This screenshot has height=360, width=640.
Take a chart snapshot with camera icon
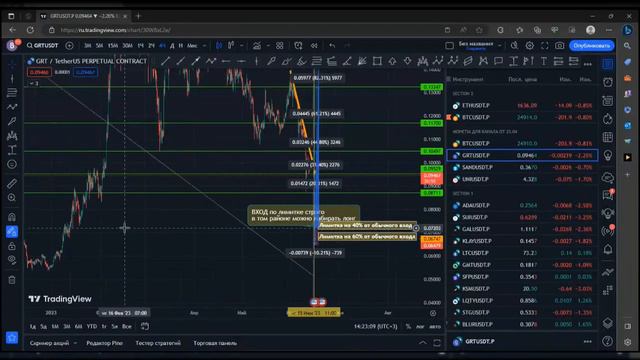560,45
